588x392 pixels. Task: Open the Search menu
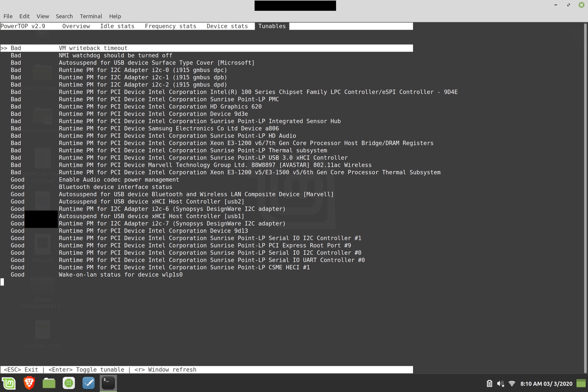[64, 16]
